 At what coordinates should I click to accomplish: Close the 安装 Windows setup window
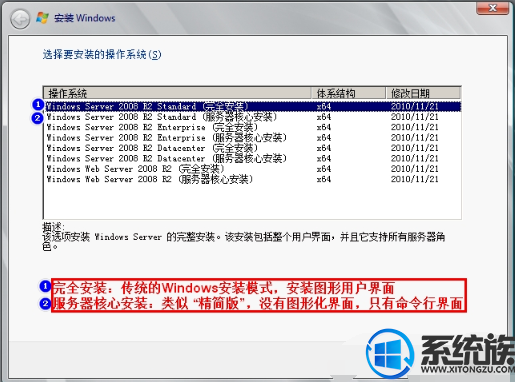tap(493, 8)
